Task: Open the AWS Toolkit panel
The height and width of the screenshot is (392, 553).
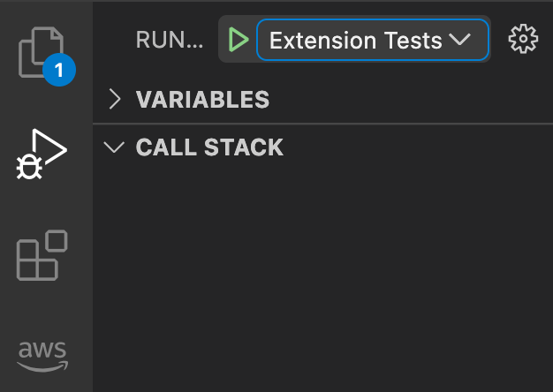Action: coord(42,357)
